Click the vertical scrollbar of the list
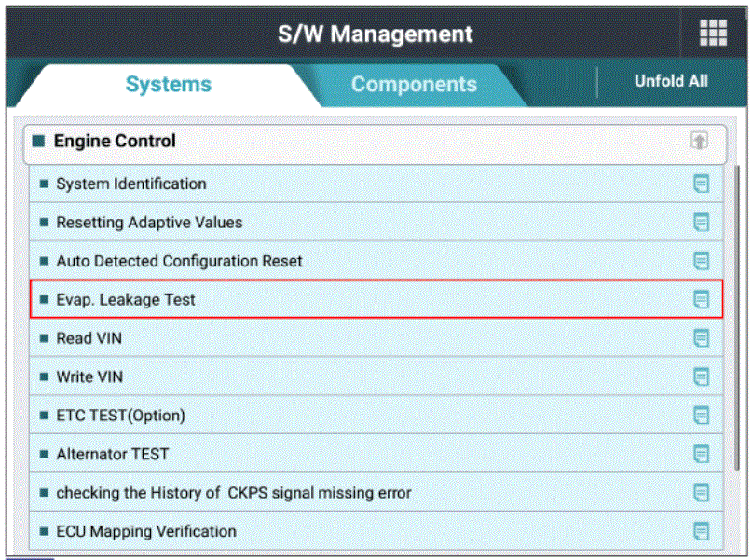 click(737, 318)
